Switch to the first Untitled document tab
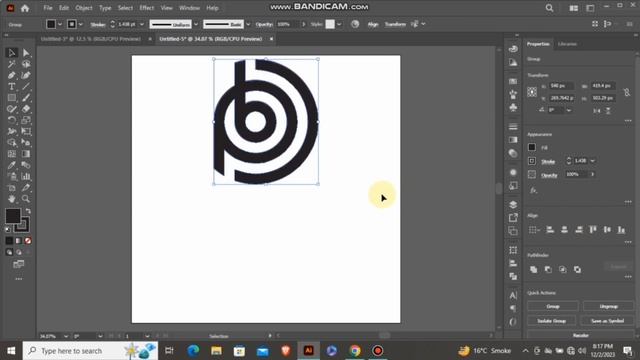The width and height of the screenshot is (640, 360). (91, 39)
